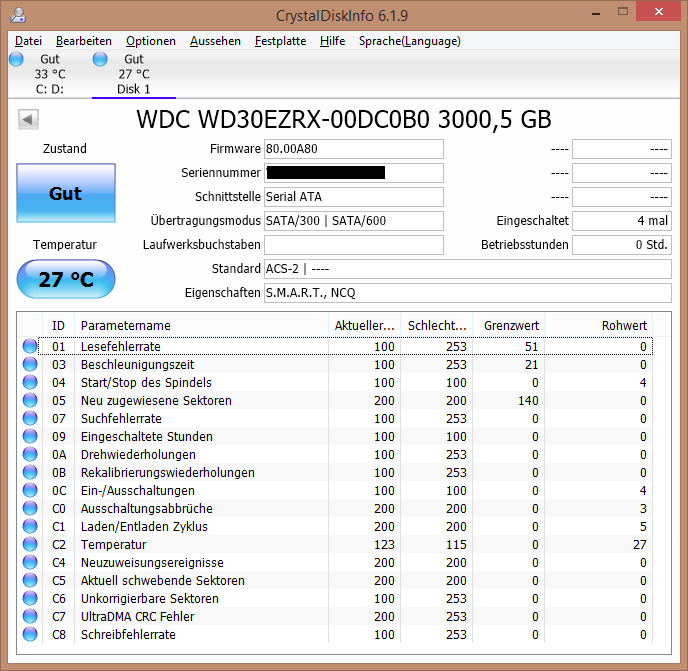
Task: Click the Eigenschaften field S.M.A.R.T., NCQ
Action: click(x=468, y=293)
